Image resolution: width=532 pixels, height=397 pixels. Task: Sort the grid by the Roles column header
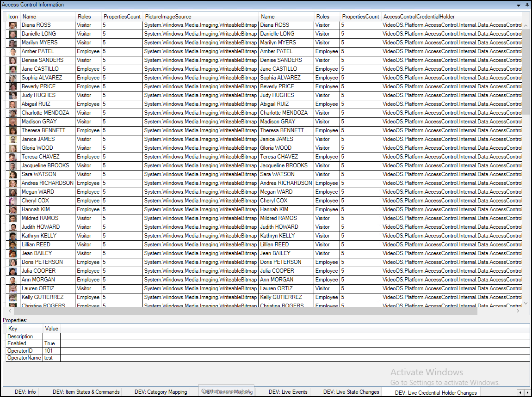coord(88,16)
